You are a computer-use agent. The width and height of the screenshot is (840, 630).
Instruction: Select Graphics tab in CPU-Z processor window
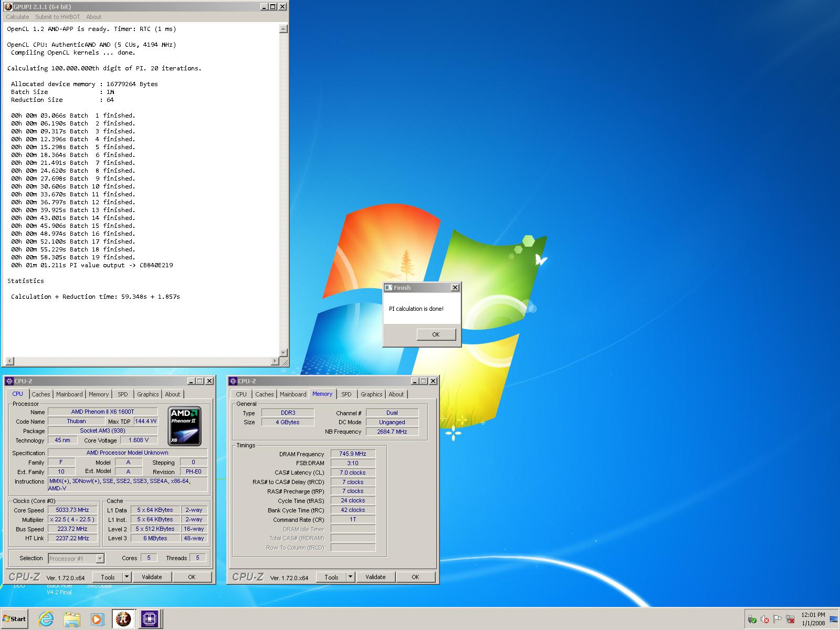pyautogui.click(x=148, y=394)
